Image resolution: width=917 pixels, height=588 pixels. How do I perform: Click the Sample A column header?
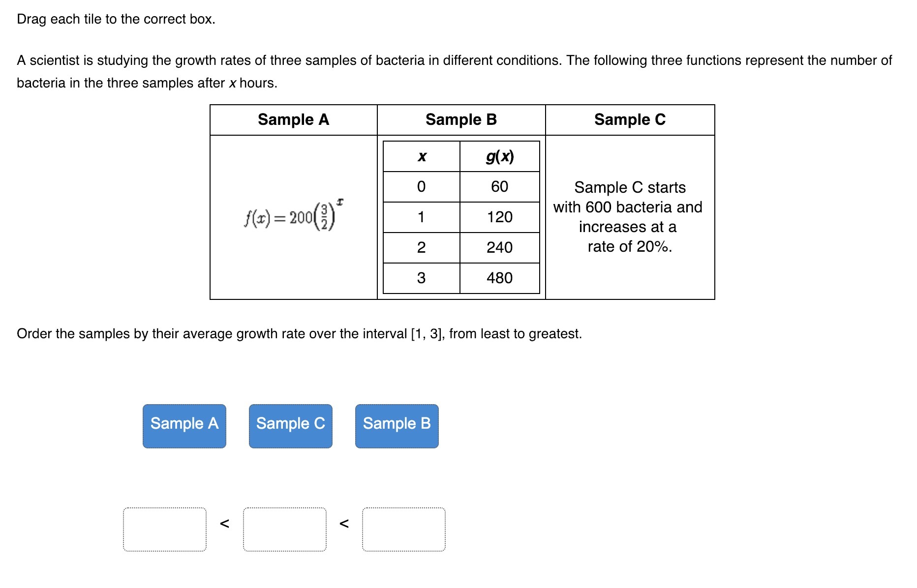[x=294, y=119]
